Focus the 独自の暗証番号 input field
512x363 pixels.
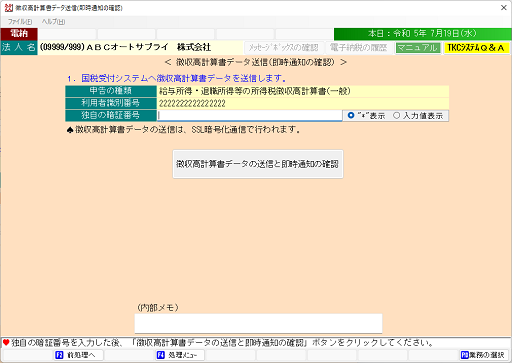(x=249, y=115)
